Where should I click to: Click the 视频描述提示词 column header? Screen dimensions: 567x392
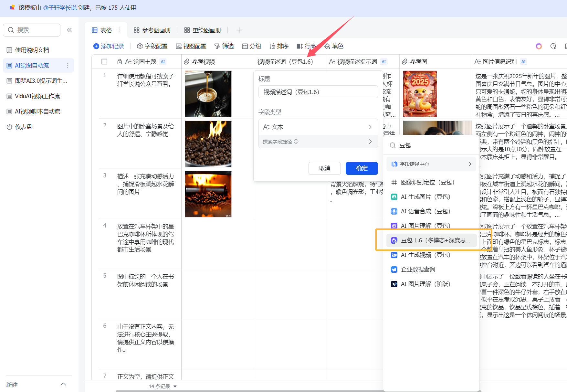357,62
